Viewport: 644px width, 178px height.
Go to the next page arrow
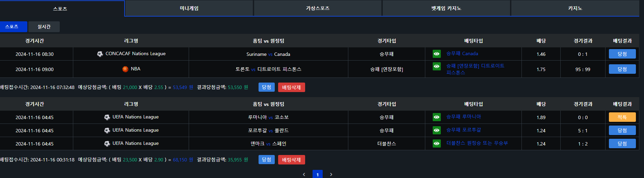point(331,174)
